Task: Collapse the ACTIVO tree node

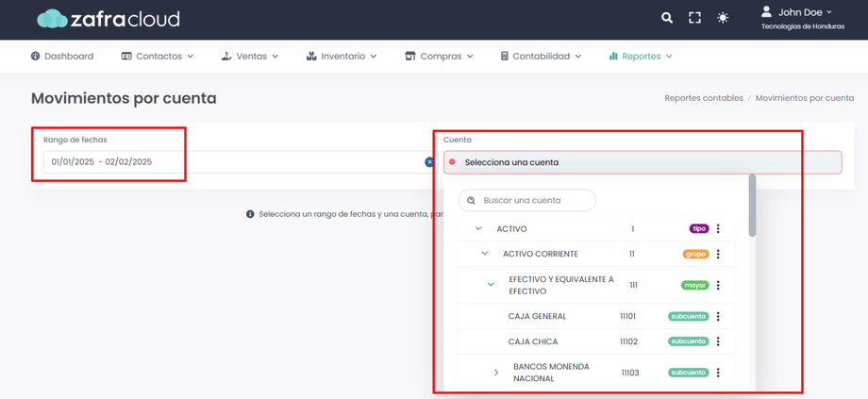Action: (479, 228)
